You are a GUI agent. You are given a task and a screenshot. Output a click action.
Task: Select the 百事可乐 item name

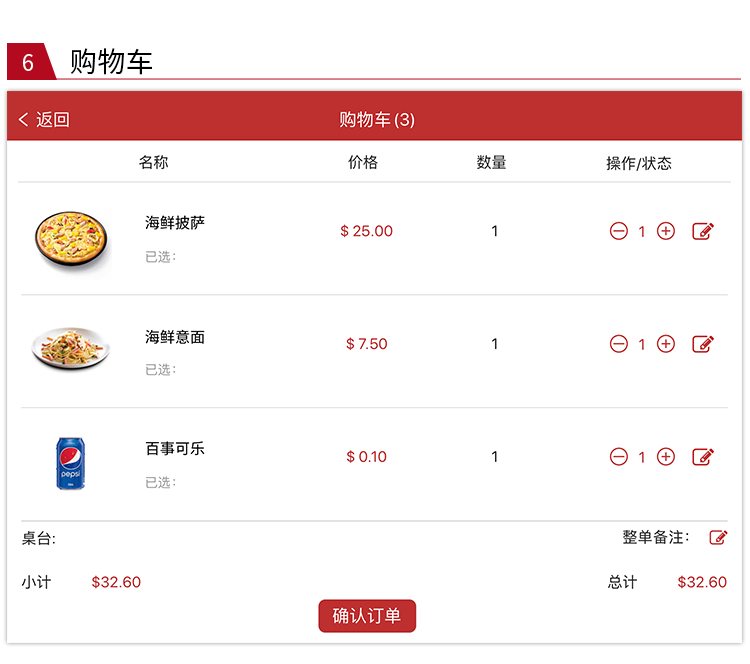pos(175,448)
